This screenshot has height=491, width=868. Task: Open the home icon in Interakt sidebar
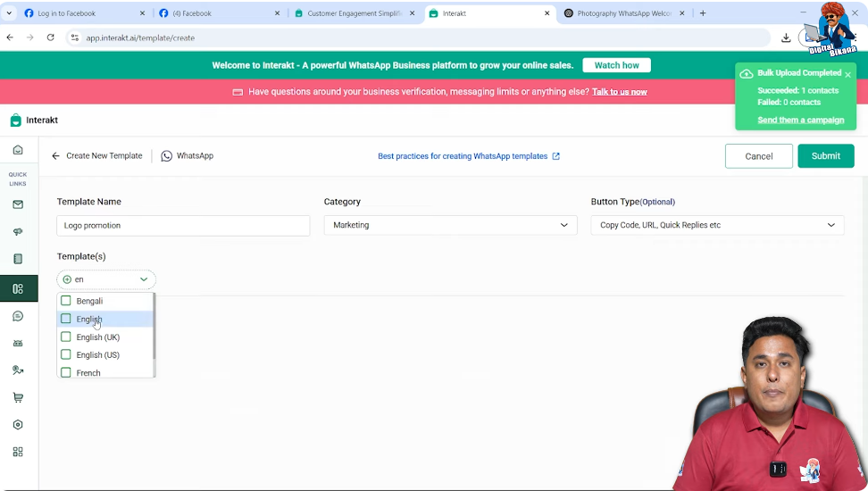18,150
